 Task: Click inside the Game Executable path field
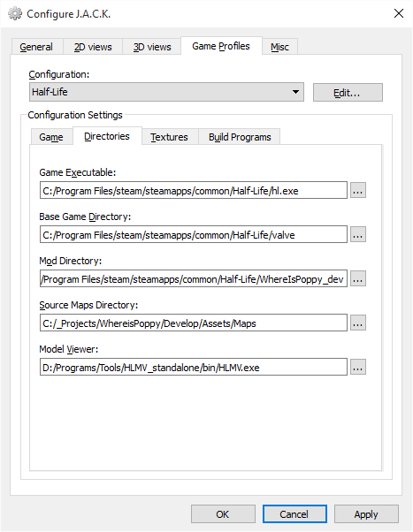[x=194, y=190]
